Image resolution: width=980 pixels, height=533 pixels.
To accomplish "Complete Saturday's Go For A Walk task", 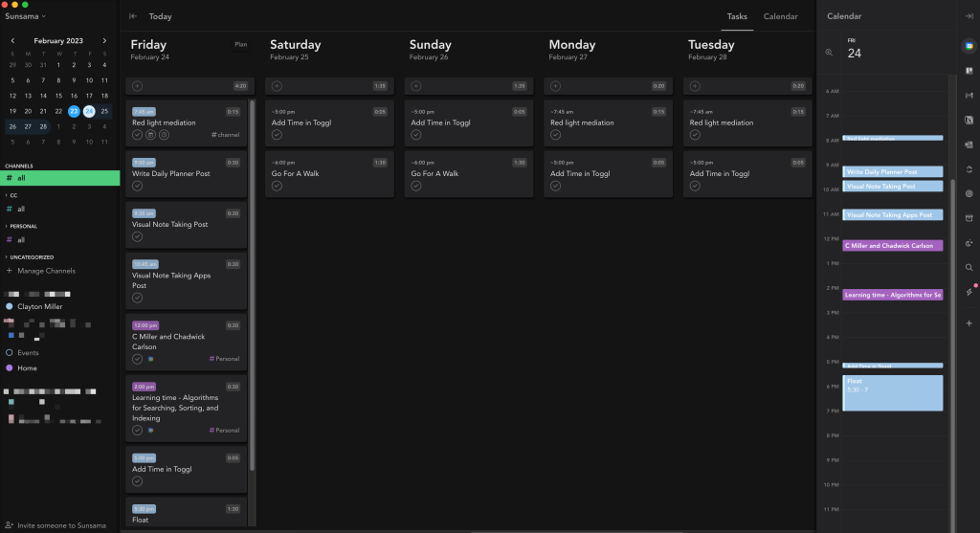I will [x=278, y=186].
